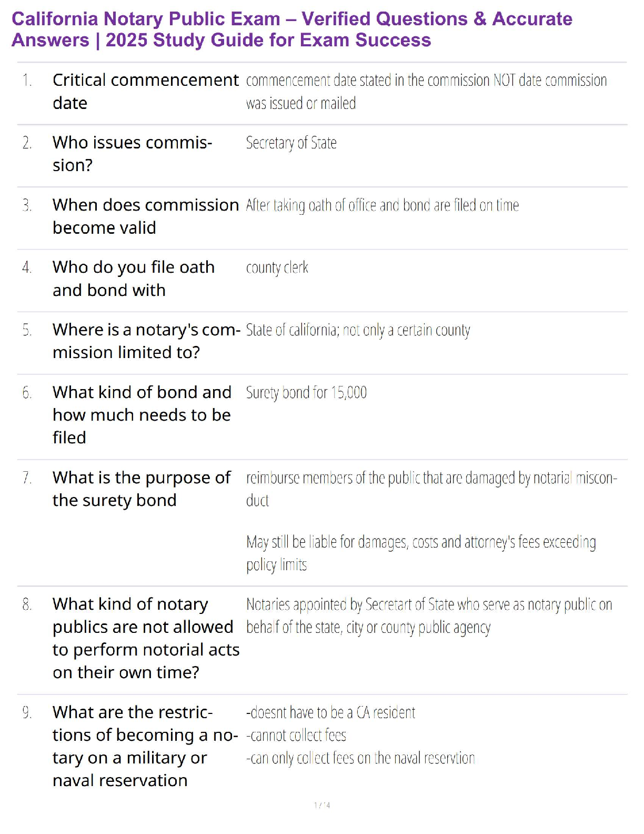
Task: Click the "May still be liable for damages" paragraph
Action: [420, 553]
